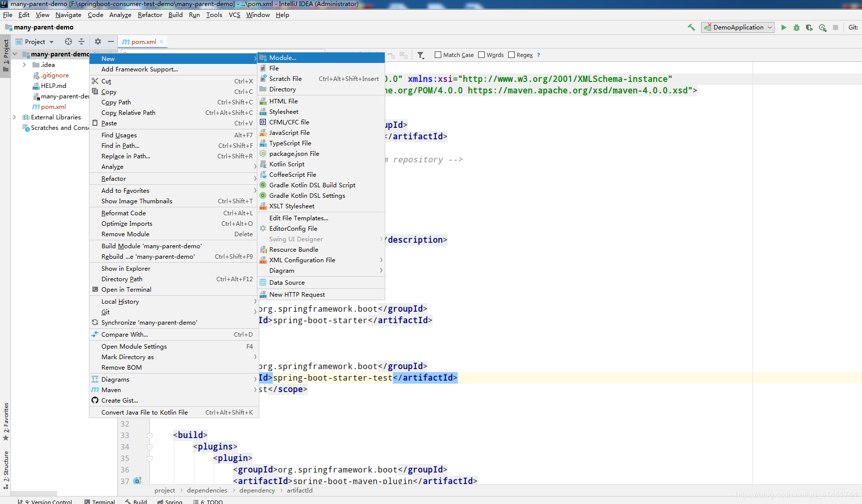Choose Gradle Kotlin DSL Build Script
Viewport: 862px width, 504px height.
point(321,185)
